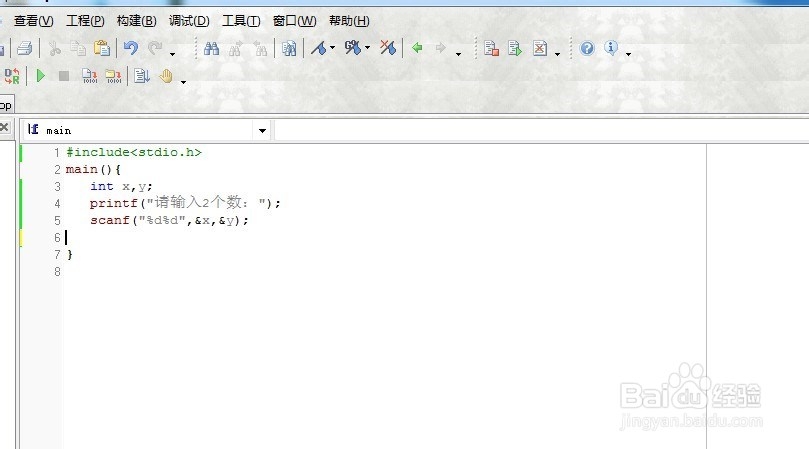Viewport: 809px width, 449px height.
Task: Open the 工程(P) menu
Action: [85, 21]
